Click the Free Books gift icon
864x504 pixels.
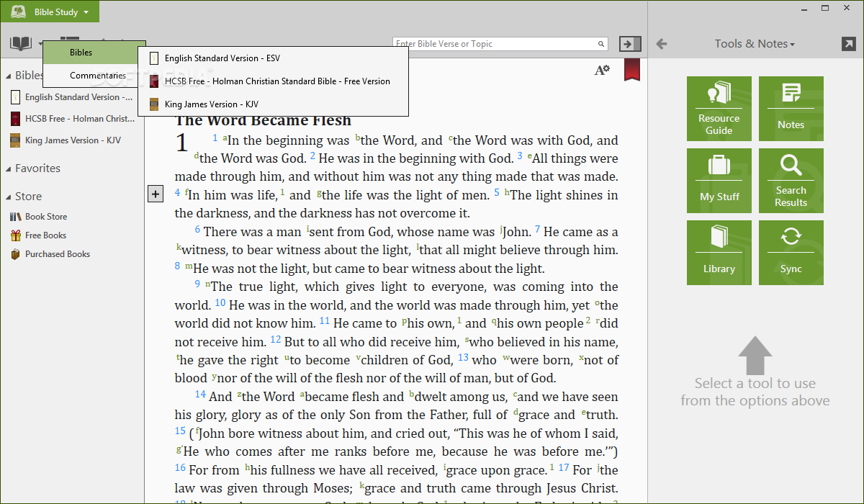[x=15, y=235]
